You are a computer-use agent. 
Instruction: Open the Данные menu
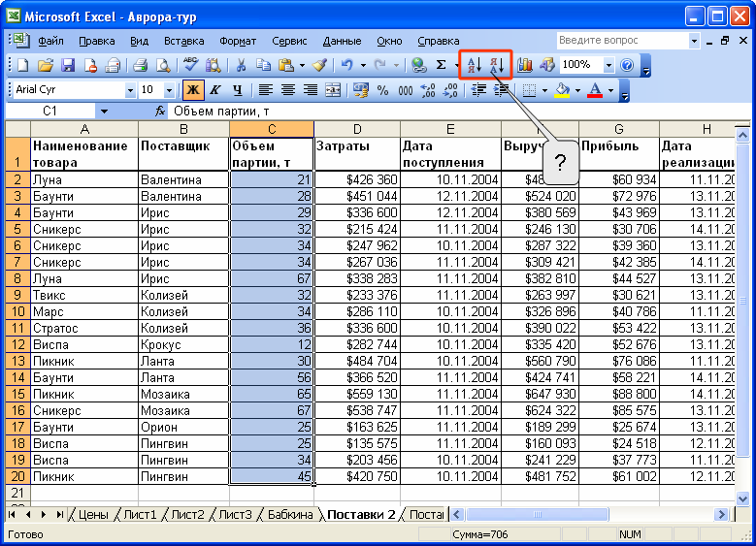tap(342, 41)
